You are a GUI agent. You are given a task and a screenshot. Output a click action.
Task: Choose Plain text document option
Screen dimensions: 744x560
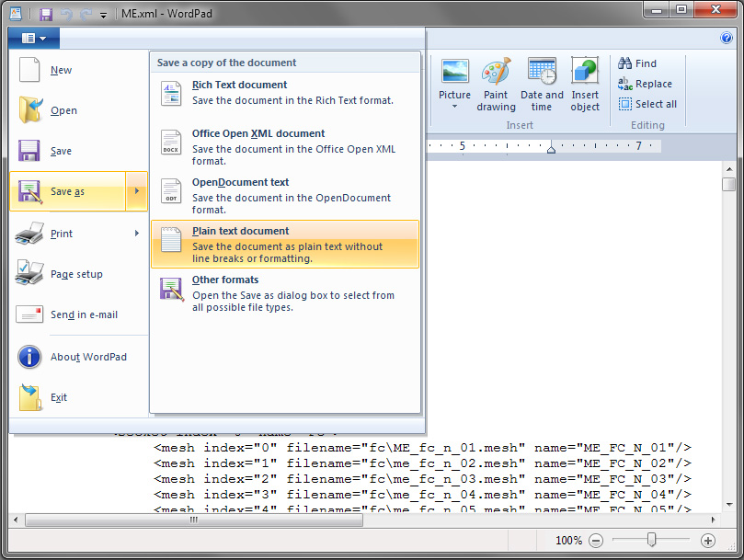pos(284,244)
